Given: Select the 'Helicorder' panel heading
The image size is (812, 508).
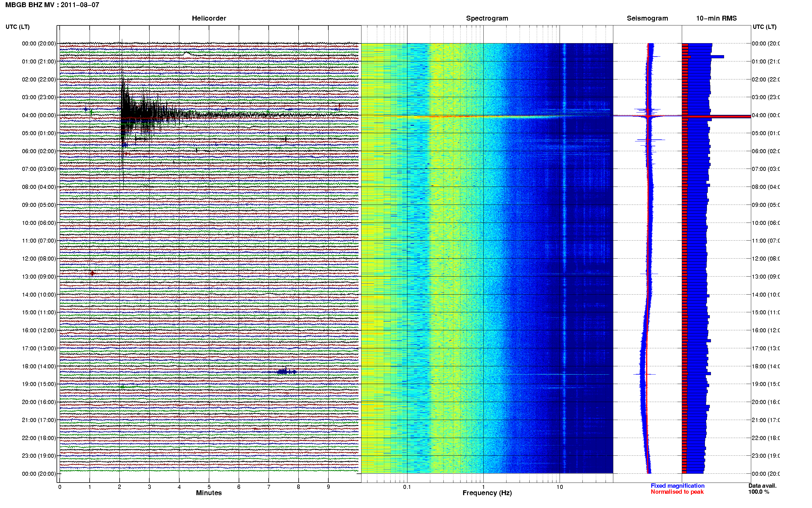Looking at the screenshot, I should pos(209,18).
